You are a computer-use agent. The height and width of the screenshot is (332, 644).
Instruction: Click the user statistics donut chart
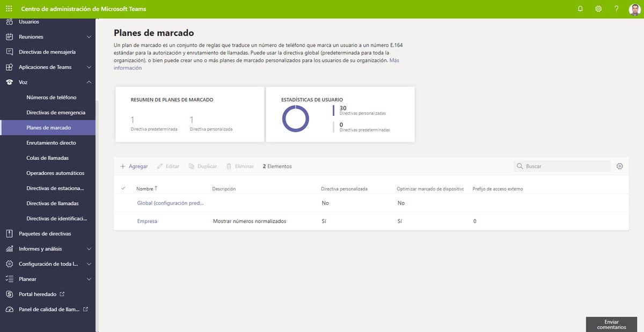click(296, 119)
